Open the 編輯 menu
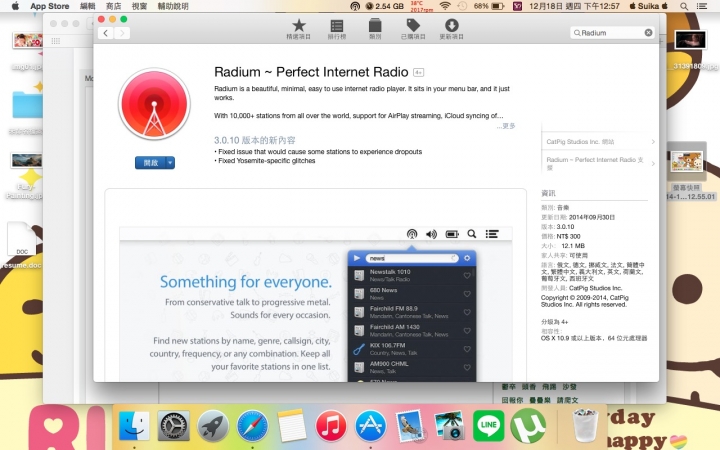This screenshot has width=720, height=450. pos(87,6)
